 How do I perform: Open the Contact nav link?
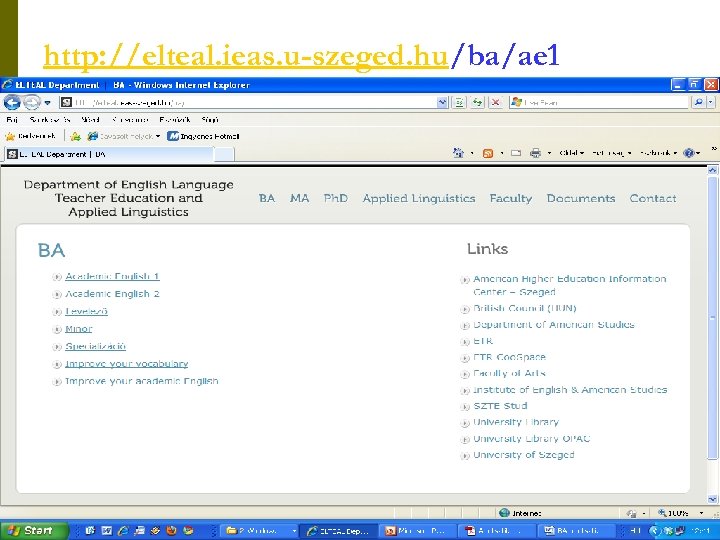coord(652,198)
